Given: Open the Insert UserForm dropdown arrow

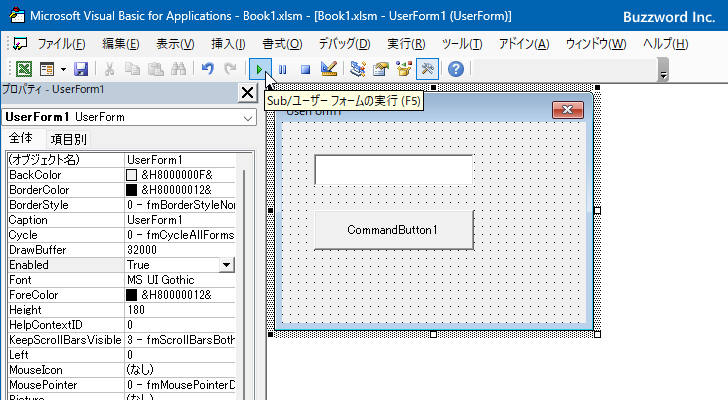Looking at the screenshot, I should point(63,70).
